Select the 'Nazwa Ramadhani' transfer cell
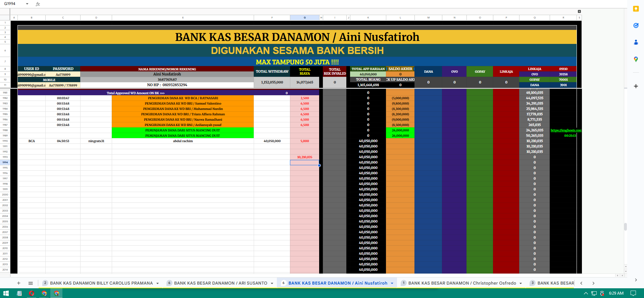The height and width of the screenshot is (298, 644). [x=183, y=120]
